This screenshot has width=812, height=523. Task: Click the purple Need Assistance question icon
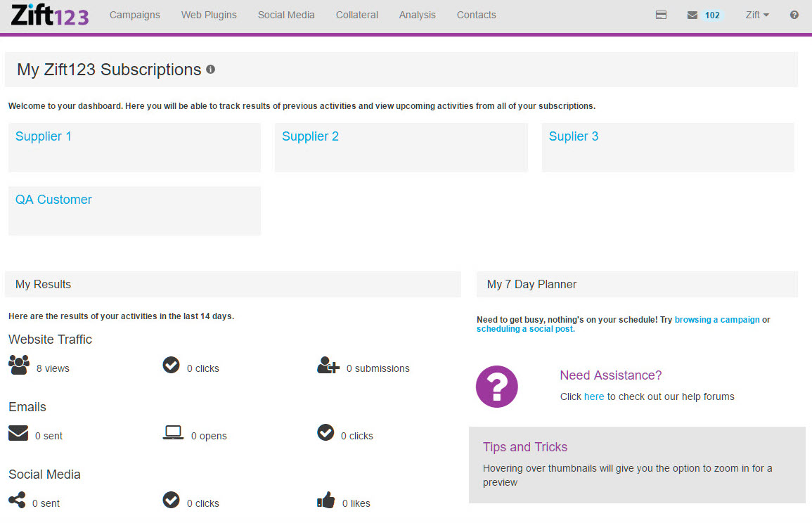pos(496,387)
